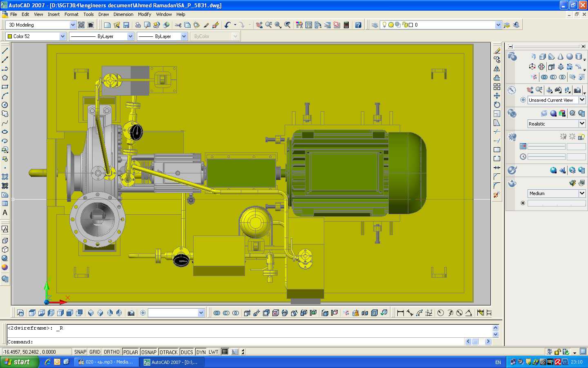Screen dimensions: 588x368
Task: Click the Erase tool icon
Action: 497,51
